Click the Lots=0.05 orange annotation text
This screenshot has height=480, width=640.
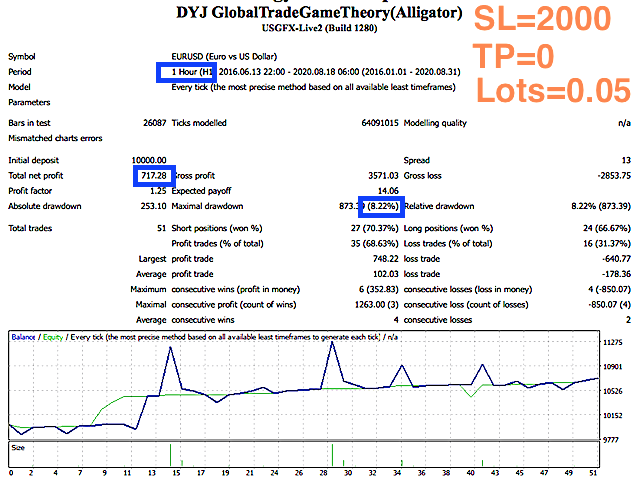pos(553,91)
